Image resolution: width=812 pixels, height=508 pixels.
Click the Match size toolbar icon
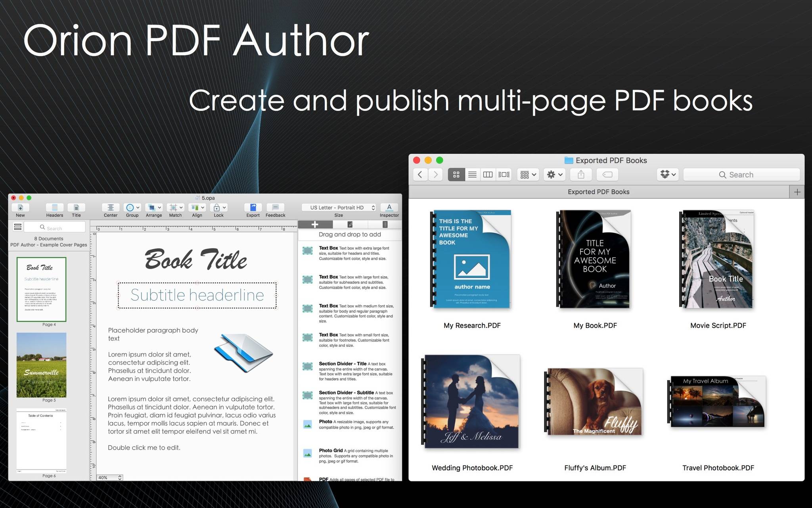pyautogui.click(x=173, y=208)
